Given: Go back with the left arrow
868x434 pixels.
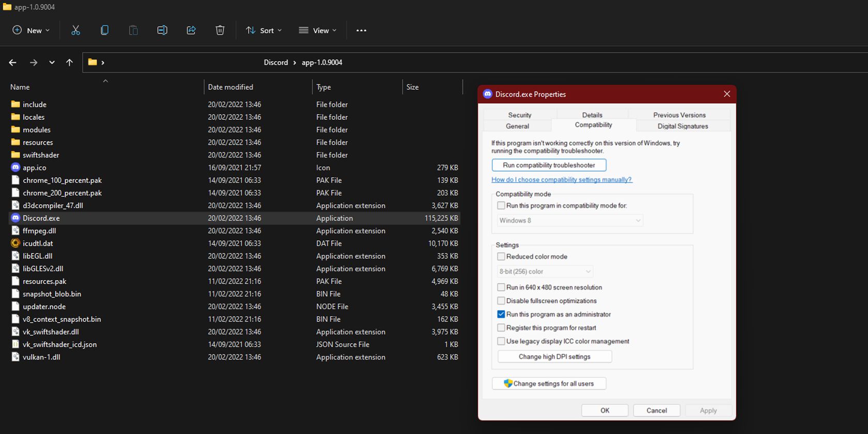Looking at the screenshot, I should click(x=13, y=63).
